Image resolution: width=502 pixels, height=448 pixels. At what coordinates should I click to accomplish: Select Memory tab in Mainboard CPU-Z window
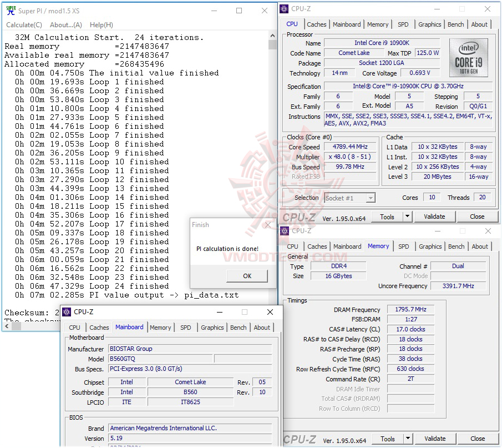point(160,328)
